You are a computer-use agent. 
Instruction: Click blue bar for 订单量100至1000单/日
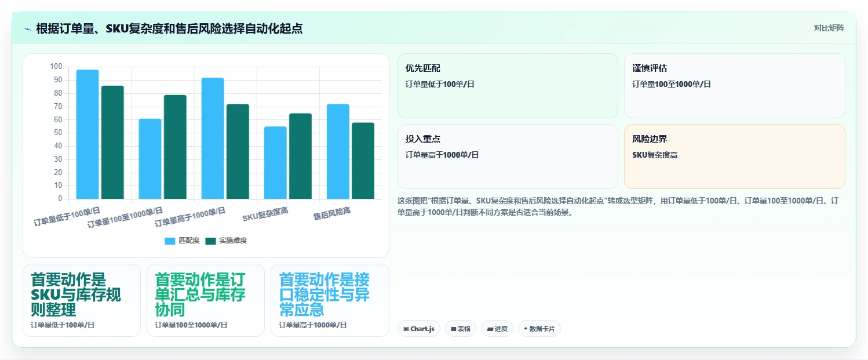tap(150, 159)
